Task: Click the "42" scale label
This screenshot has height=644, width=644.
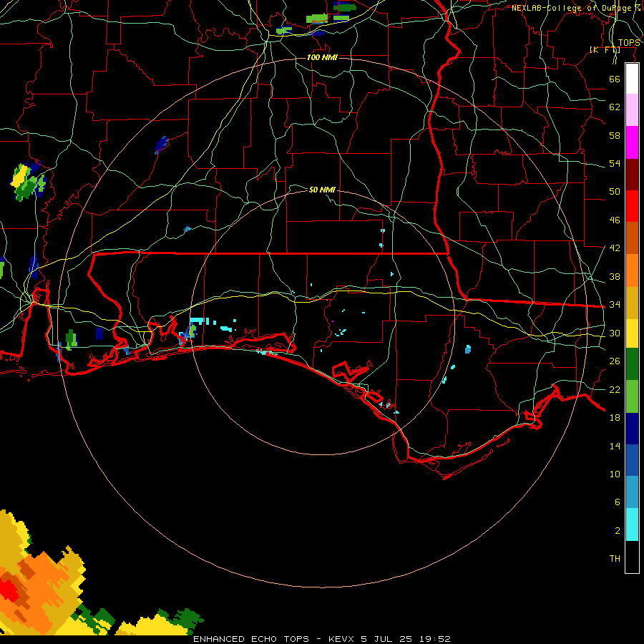Action: [x=615, y=248]
